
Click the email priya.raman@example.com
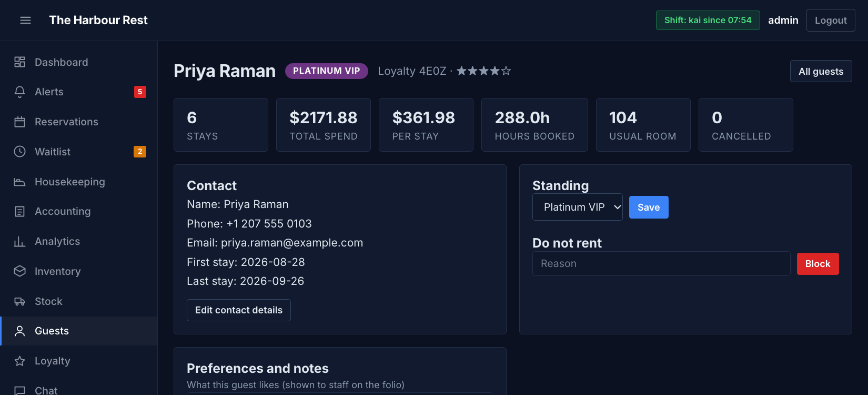(292, 243)
